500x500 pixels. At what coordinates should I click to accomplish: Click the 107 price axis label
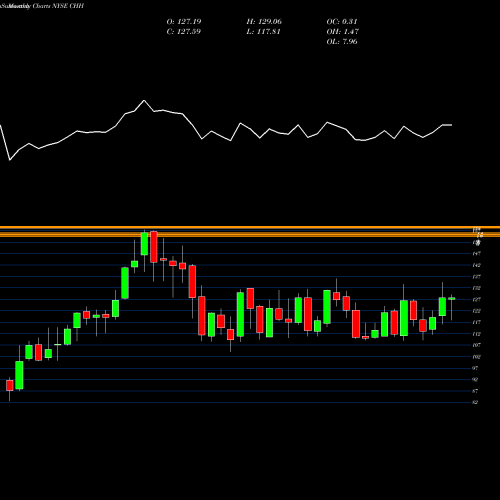476,345
